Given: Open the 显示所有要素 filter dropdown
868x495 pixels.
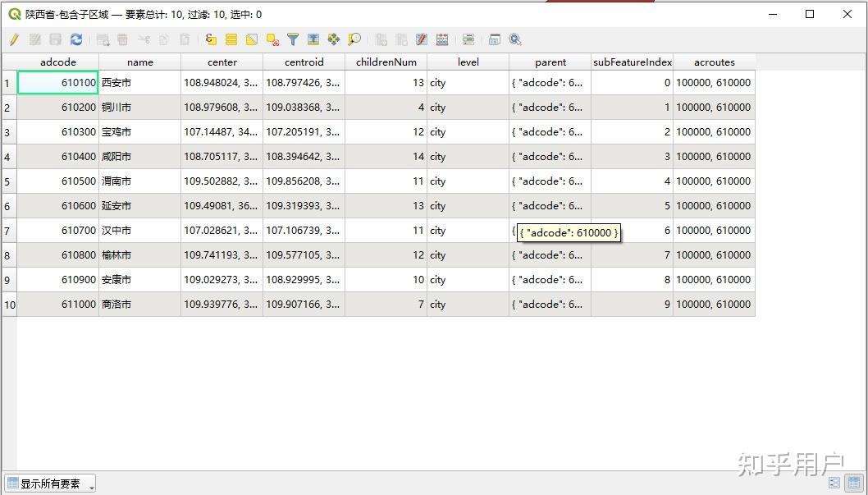Looking at the screenshot, I should click(50, 484).
